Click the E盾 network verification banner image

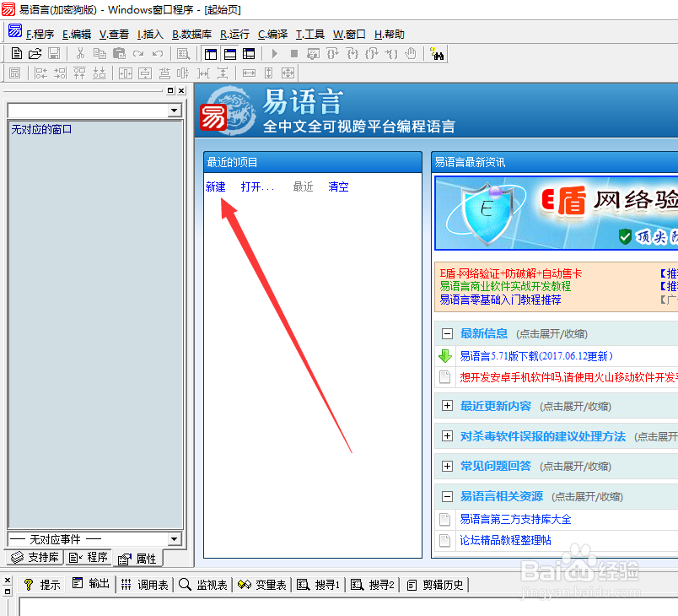[556, 213]
